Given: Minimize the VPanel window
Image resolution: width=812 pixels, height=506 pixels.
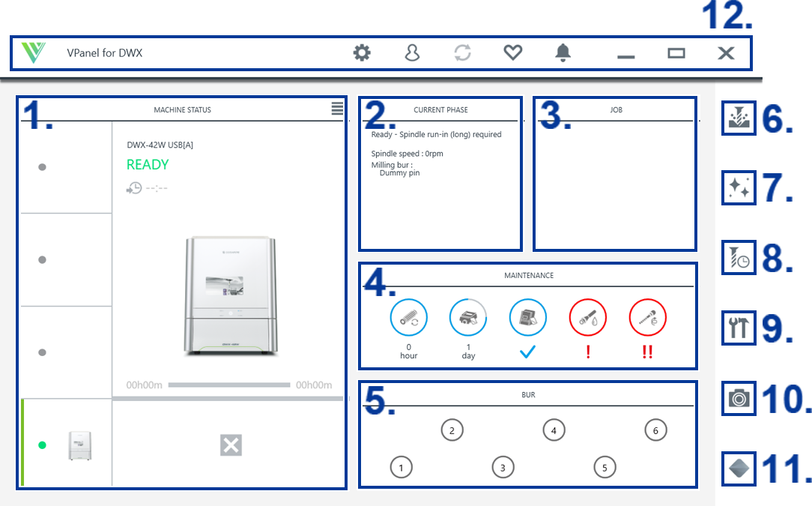Looking at the screenshot, I should pos(625,56).
